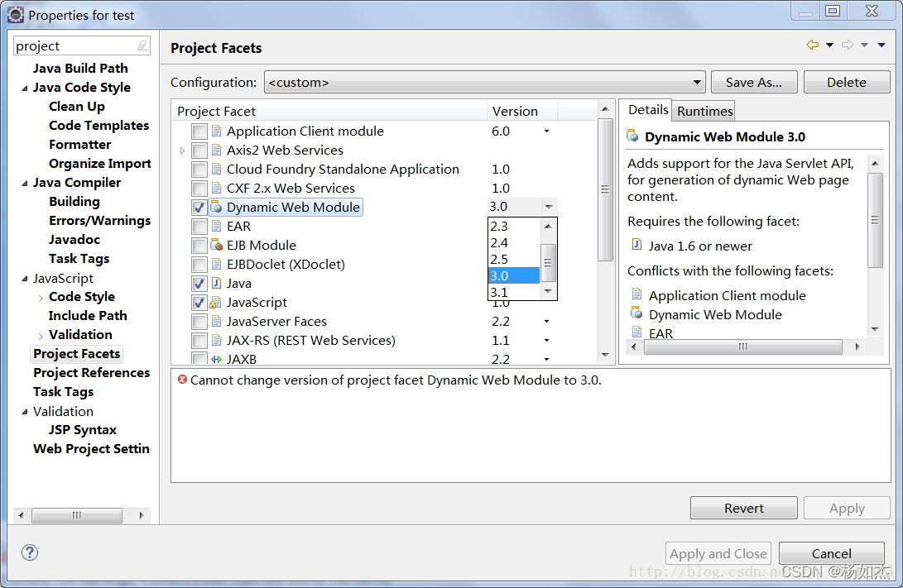Image resolution: width=903 pixels, height=588 pixels.
Task: Switch to the Runtimes tab
Action: 705,111
